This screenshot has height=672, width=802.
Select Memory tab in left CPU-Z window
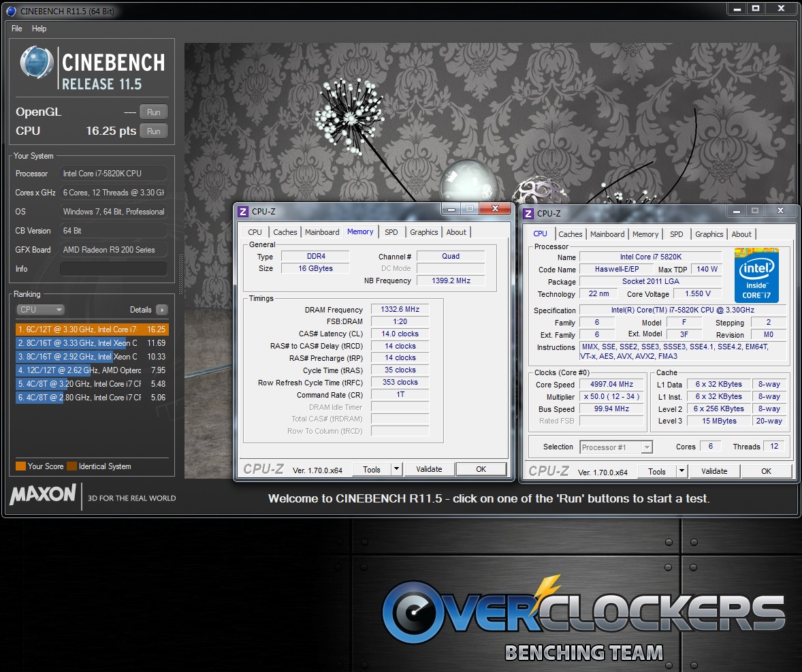tap(360, 231)
